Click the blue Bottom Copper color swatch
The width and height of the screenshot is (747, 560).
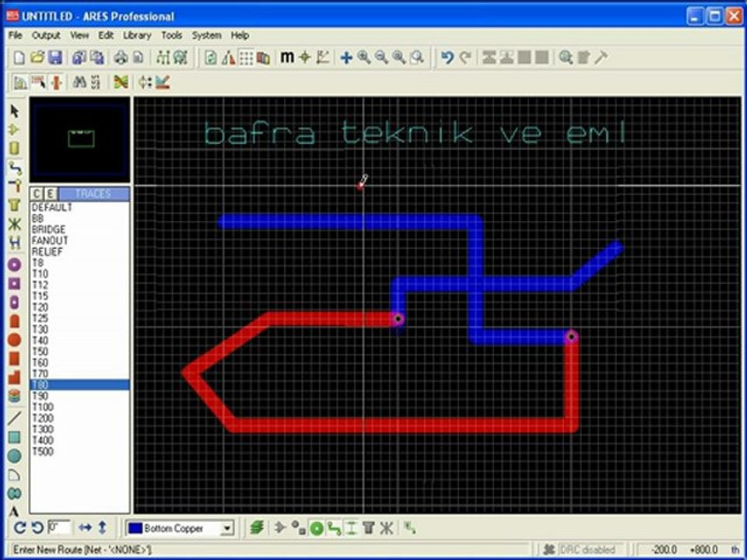pyautogui.click(x=135, y=528)
